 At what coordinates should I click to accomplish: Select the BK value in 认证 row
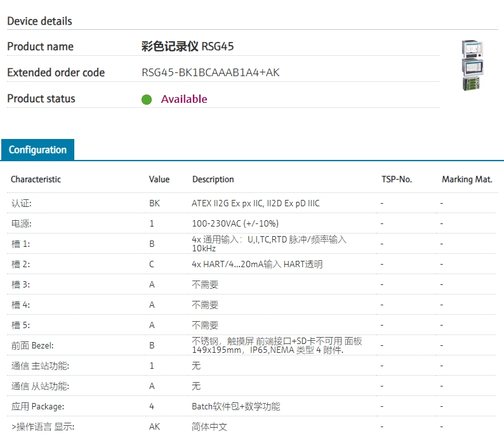tap(154, 203)
